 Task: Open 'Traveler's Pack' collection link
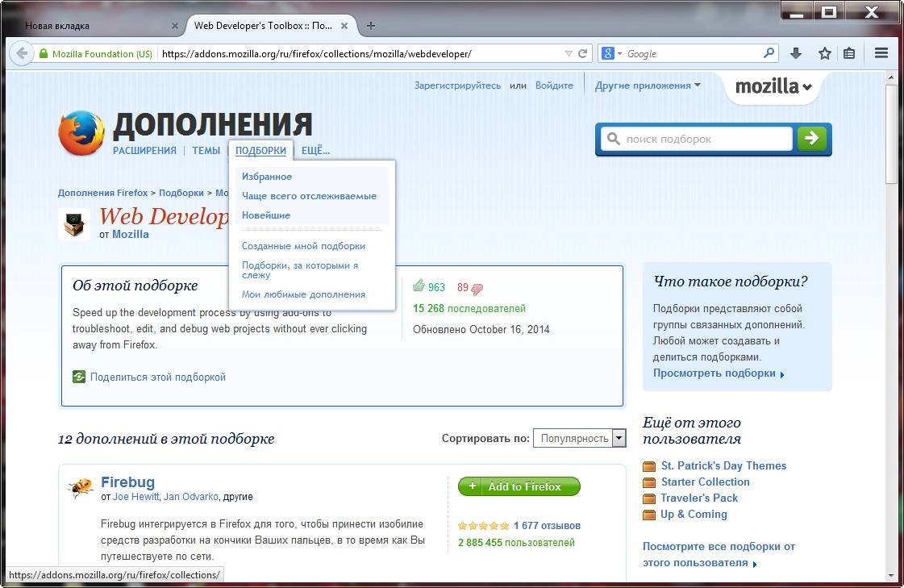click(698, 498)
